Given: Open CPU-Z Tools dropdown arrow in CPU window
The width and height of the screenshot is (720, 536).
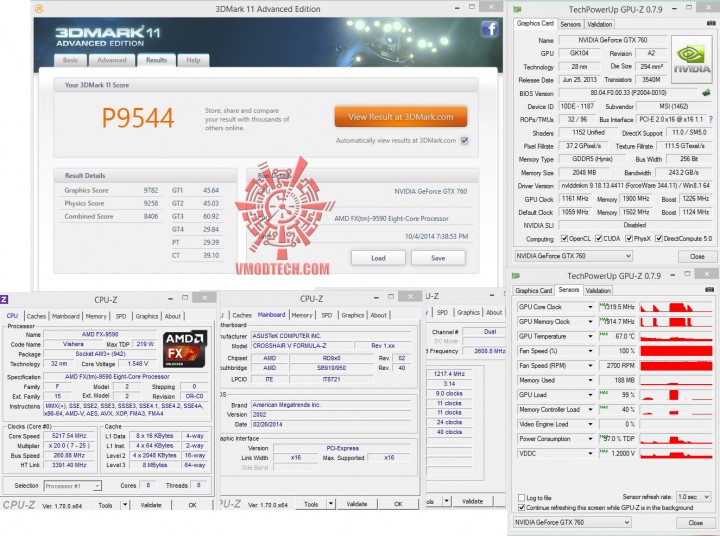Looking at the screenshot, I should click(x=124, y=505).
